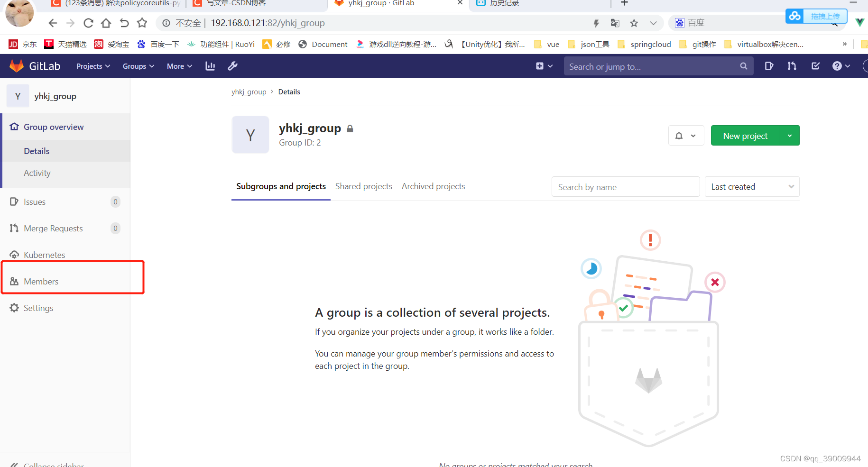Open Merge Requests in the sidebar
This screenshot has height=467, width=868.
click(x=65, y=228)
